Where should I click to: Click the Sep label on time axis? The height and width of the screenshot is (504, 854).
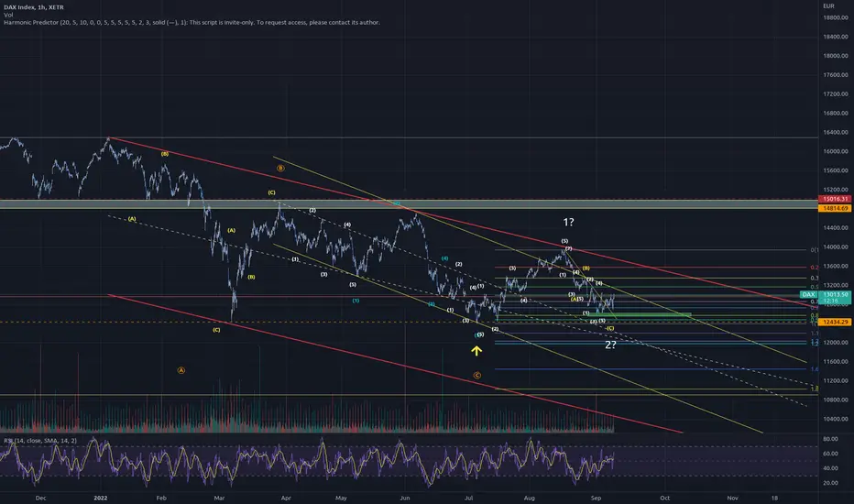pyautogui.click(x=596, y=498)
